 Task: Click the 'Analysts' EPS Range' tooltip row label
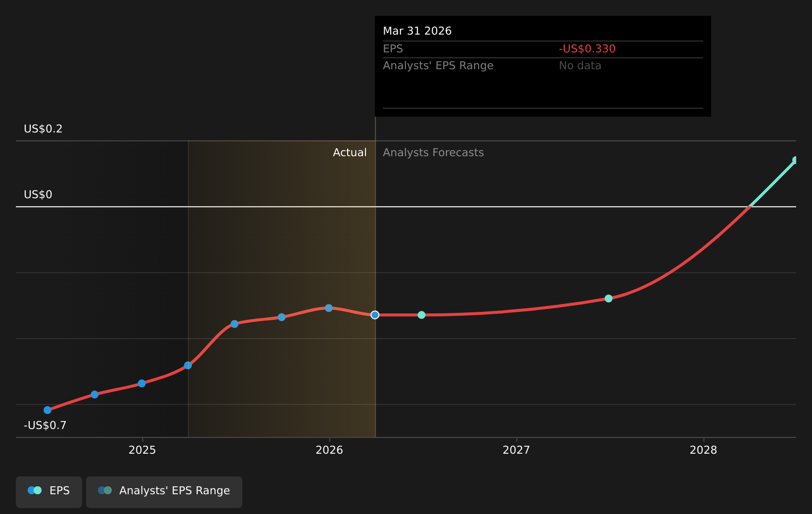(x=438, y=66)
